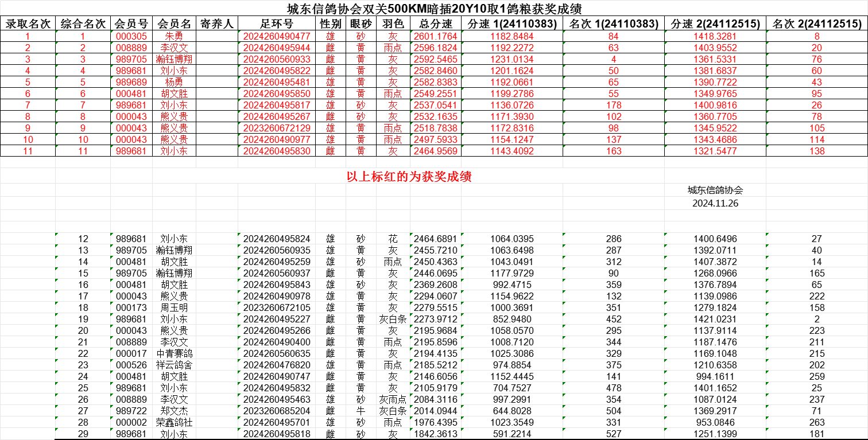Select the 会员号 header cell
Viewport: 868px width, 440px height.
[131, 24]
